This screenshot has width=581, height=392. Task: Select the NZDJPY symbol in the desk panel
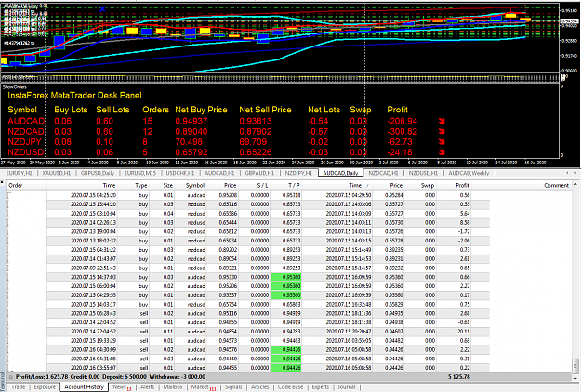[26, 142]
